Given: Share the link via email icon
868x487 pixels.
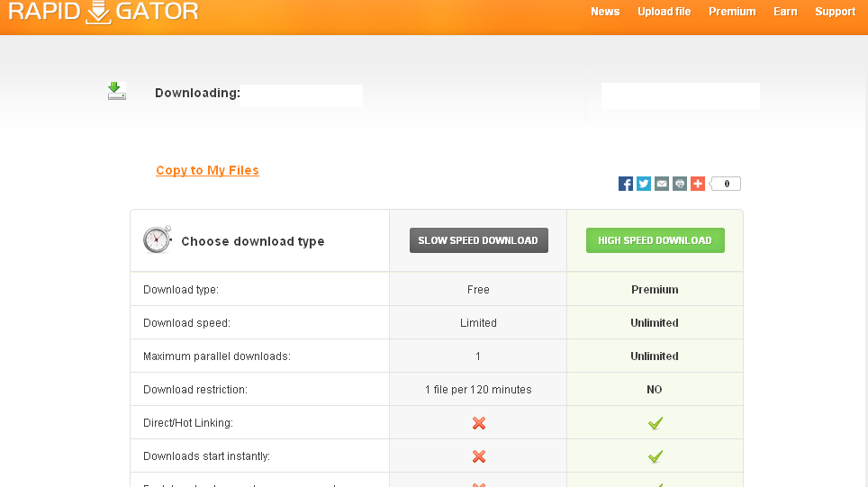Looking at the screenshot, I should (x=662, y=184).
